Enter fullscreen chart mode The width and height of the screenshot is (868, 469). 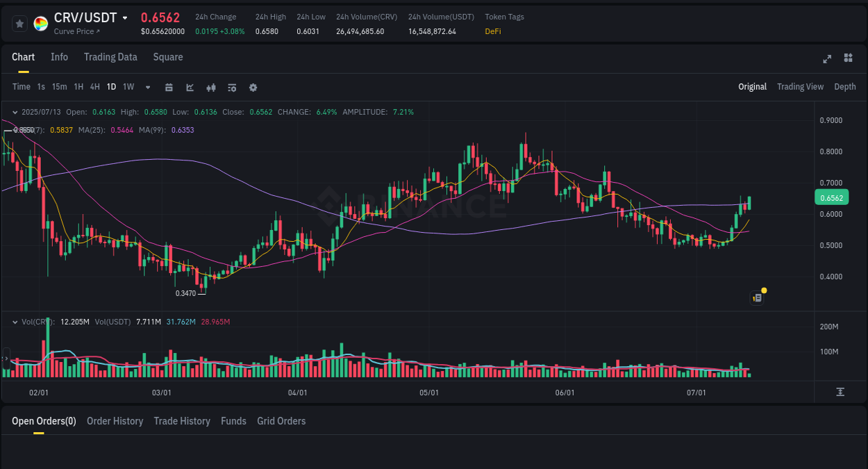coord(826,59)
